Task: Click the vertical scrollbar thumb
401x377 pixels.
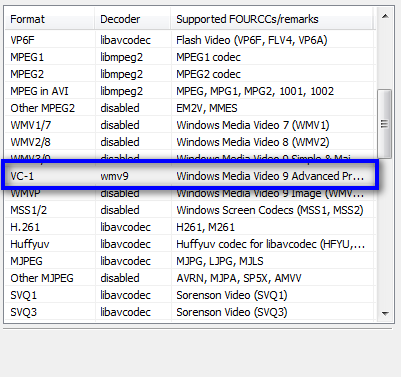Action: click(x=385, y=124)
